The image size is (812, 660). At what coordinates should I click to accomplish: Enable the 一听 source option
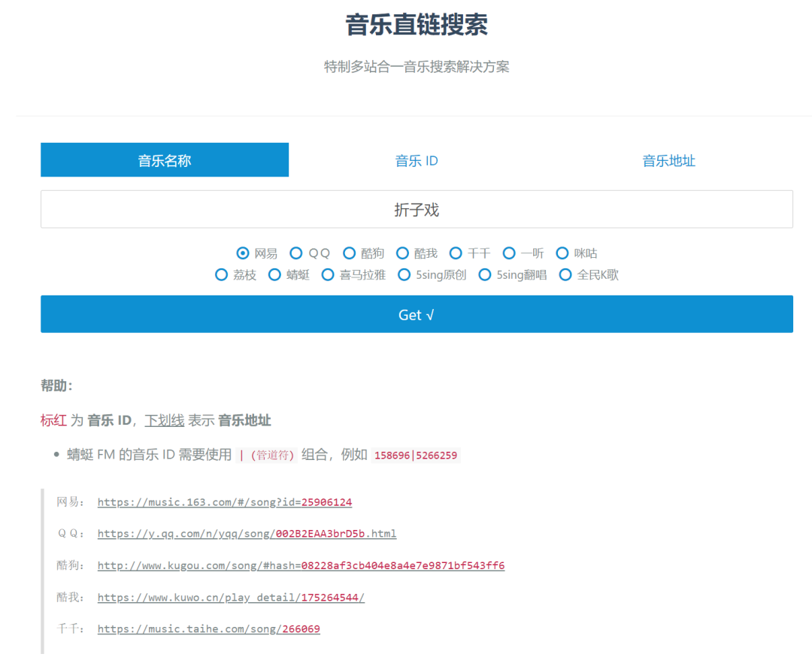(509, 253)
